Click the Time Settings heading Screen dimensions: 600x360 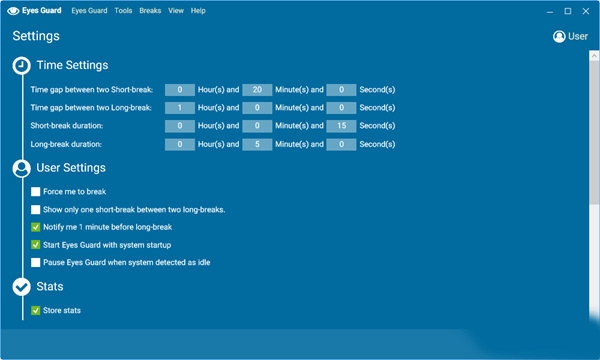72,65
